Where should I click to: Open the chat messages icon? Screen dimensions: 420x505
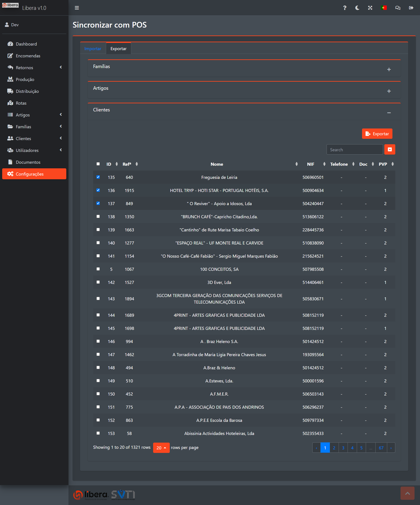[x=398, y=8]
